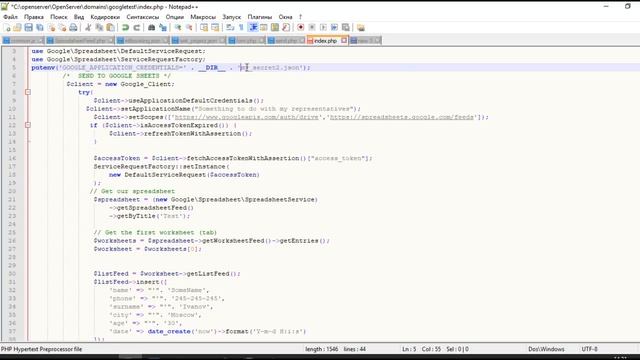Viewport: 640px width, 360px height.
Task: Click Run Macro Multiple Times icon
Action: 334,28
